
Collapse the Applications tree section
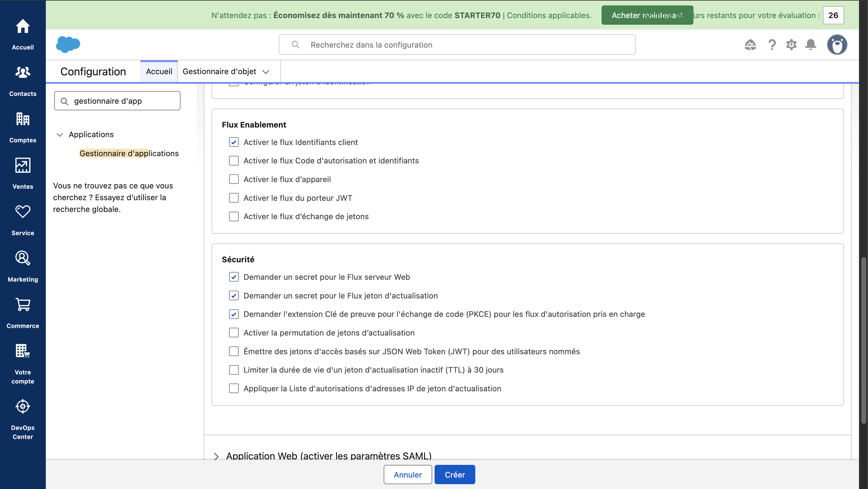click(x=60, y=135)
